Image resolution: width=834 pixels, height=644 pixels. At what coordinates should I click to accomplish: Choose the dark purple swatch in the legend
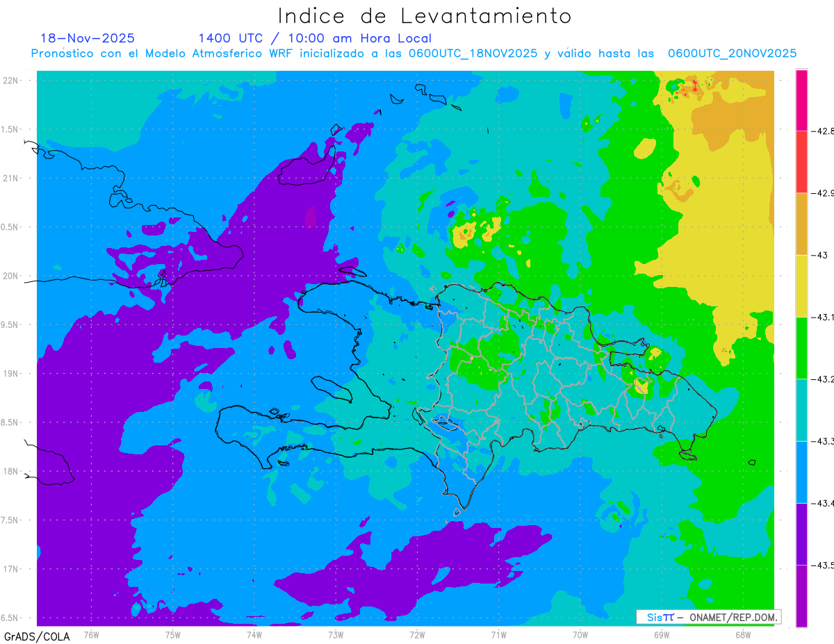(x=801, y=534)
